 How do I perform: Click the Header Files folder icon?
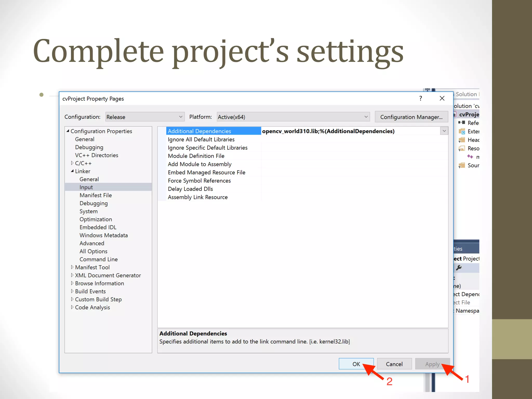coord(462,140)
